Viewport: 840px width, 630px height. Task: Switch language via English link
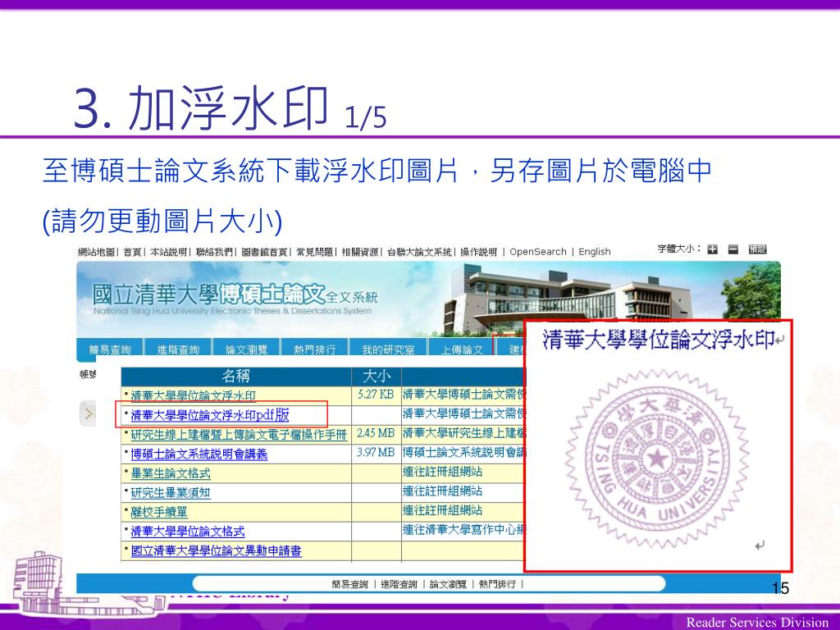595,252
